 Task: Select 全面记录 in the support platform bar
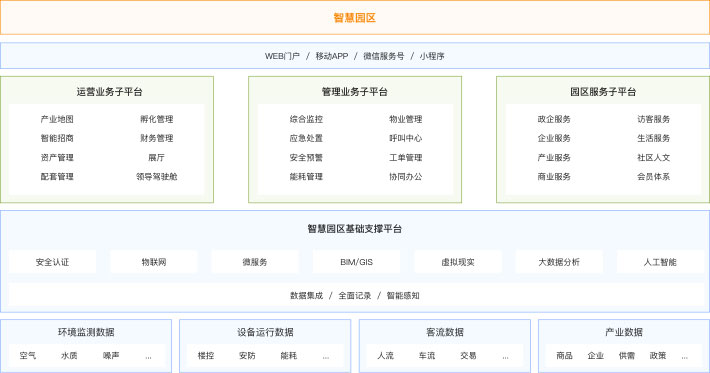(x=355, y=296)
